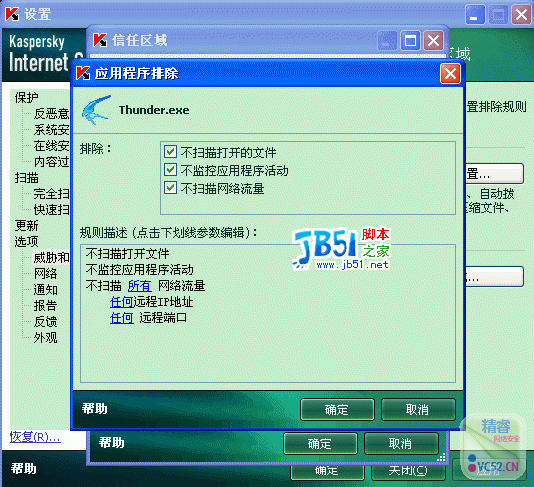
Task: Disable 不扫描网络流量 checkbox
Action: coord(170,188)
